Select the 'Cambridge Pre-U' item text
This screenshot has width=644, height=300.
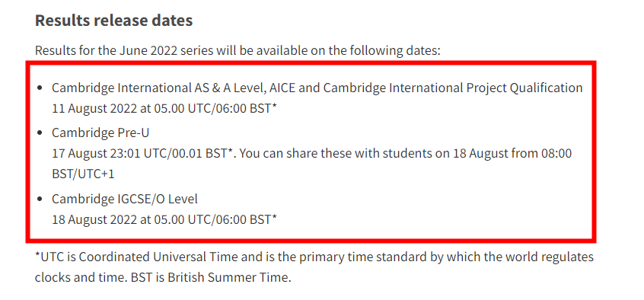click(x=100, y=132)
